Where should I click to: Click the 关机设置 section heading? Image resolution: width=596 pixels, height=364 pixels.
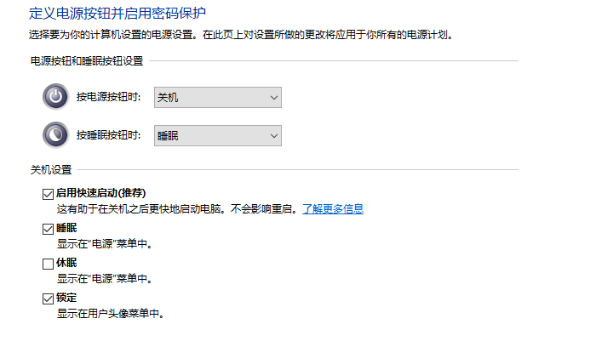[50, 170]
